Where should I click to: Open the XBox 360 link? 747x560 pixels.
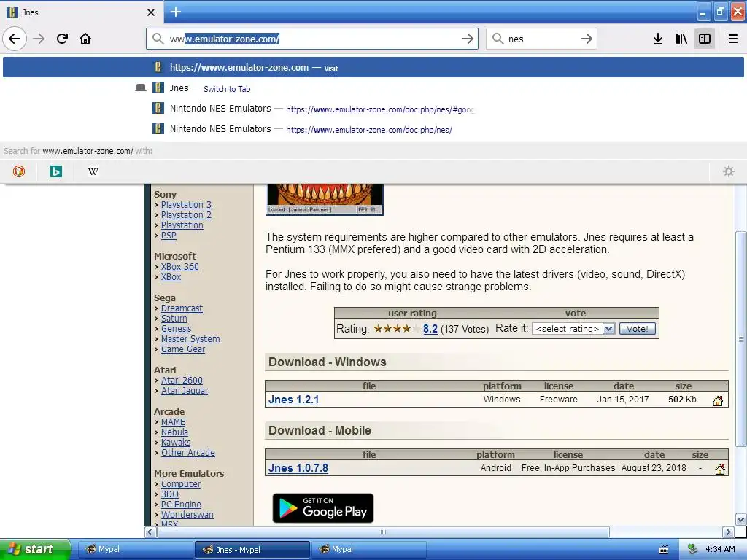[179, 267]
